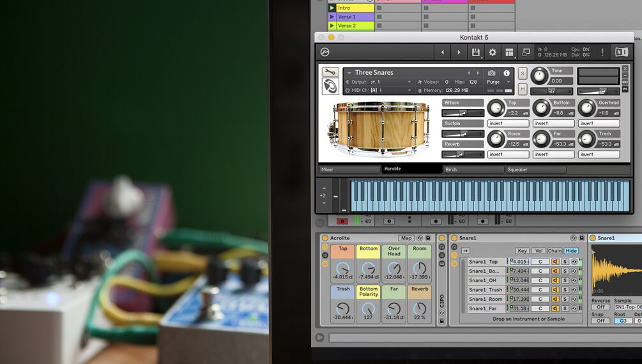Open Kontakt options gear icon
Screen dimensions: 642x364
[x=493, y=52]
